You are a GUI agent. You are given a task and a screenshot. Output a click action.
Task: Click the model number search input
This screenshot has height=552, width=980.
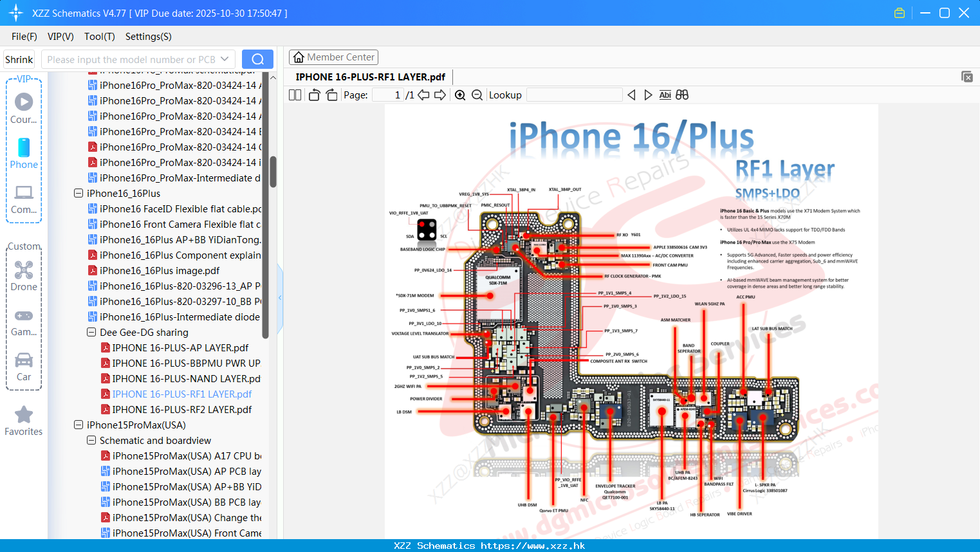131,59
